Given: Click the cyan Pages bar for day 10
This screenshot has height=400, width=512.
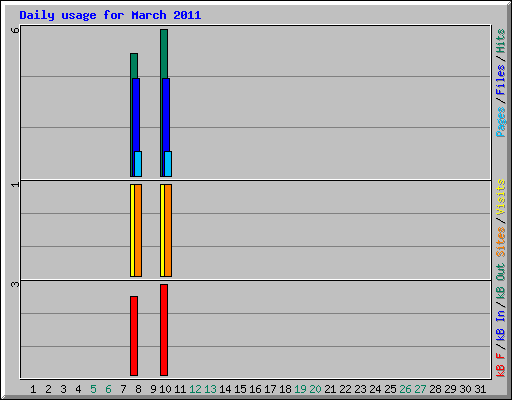Looking at the screenshot, I should (168, 164).
